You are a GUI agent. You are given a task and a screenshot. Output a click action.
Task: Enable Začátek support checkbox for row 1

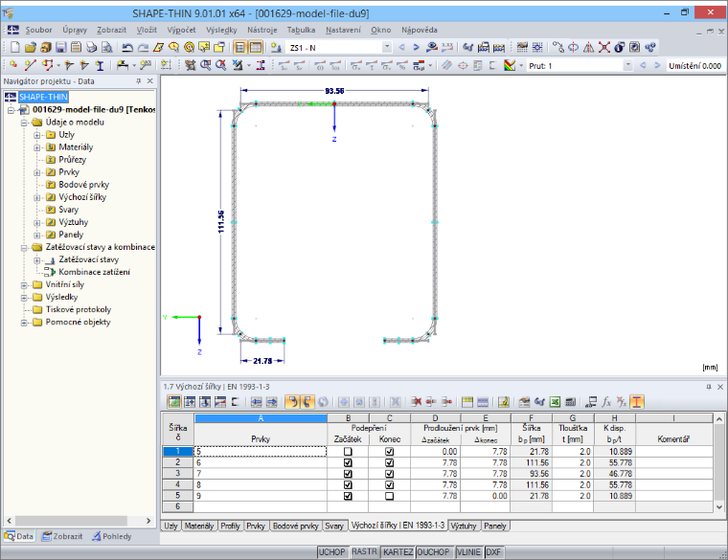348,452
